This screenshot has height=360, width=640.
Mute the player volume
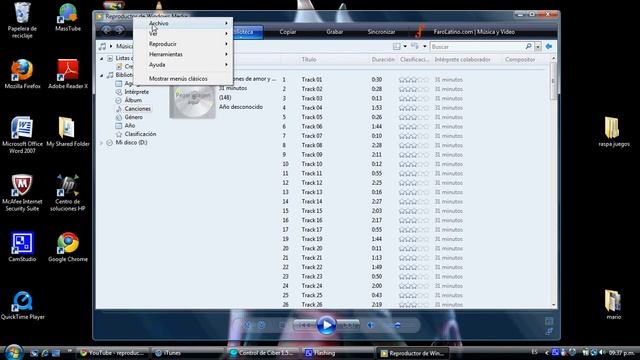[371, 325]
